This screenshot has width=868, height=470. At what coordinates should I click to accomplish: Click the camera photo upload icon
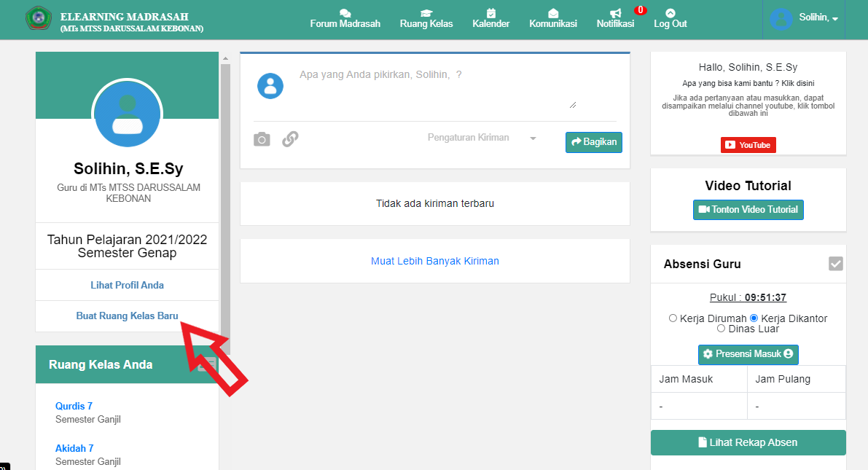tap(262, 139)
